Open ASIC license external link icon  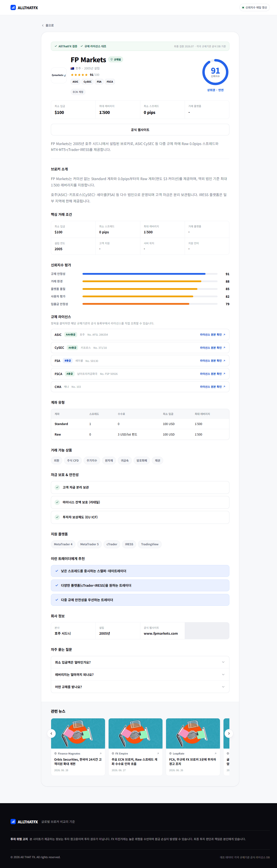coord(224,335)
